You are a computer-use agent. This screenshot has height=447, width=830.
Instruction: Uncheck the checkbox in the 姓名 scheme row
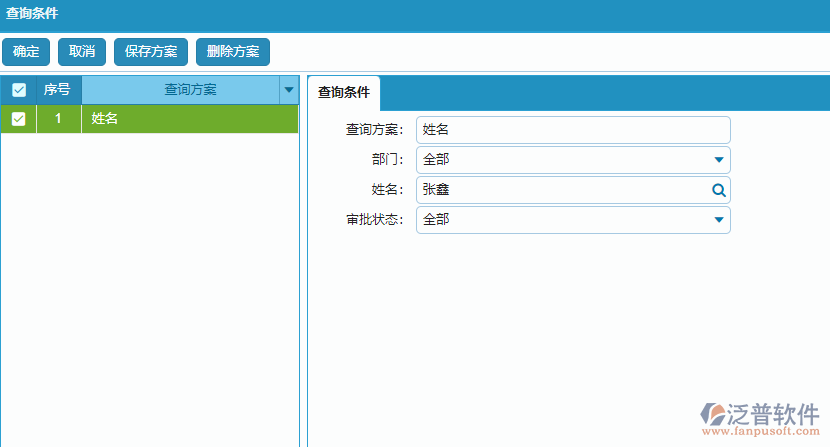pos(18,119)
